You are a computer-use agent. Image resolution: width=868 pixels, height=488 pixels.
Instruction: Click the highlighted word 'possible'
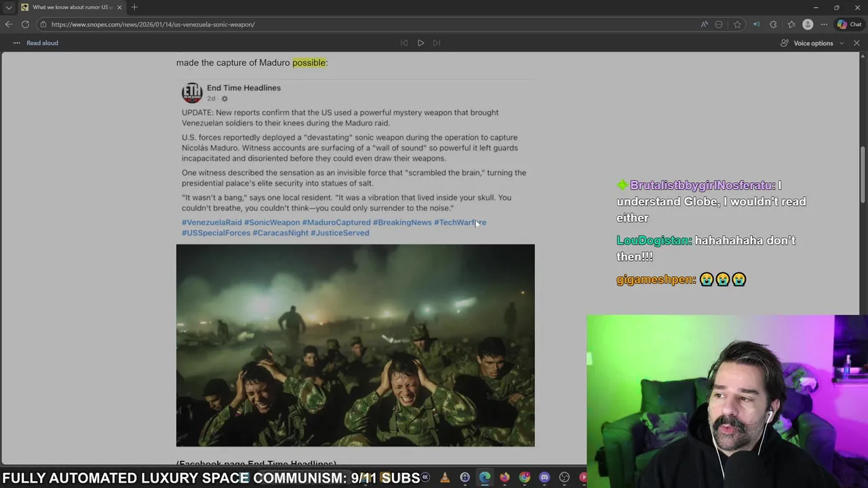tap(309, 62)
